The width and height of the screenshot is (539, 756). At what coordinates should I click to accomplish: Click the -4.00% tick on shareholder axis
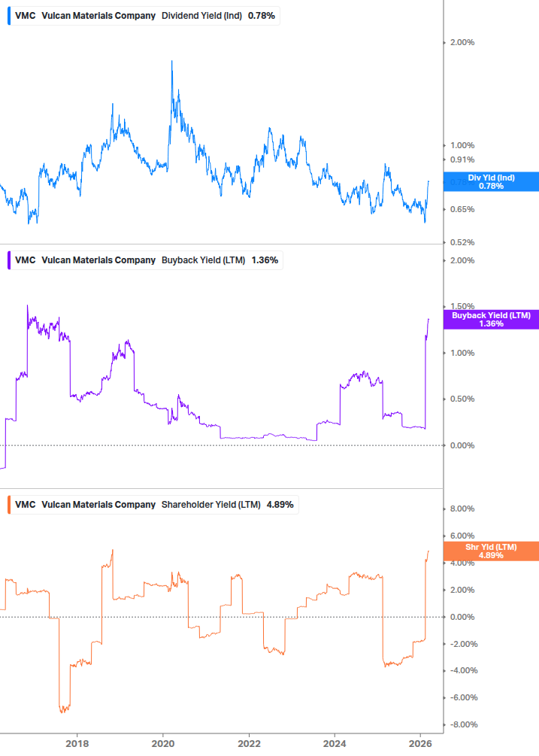click(x=464, y=671)
